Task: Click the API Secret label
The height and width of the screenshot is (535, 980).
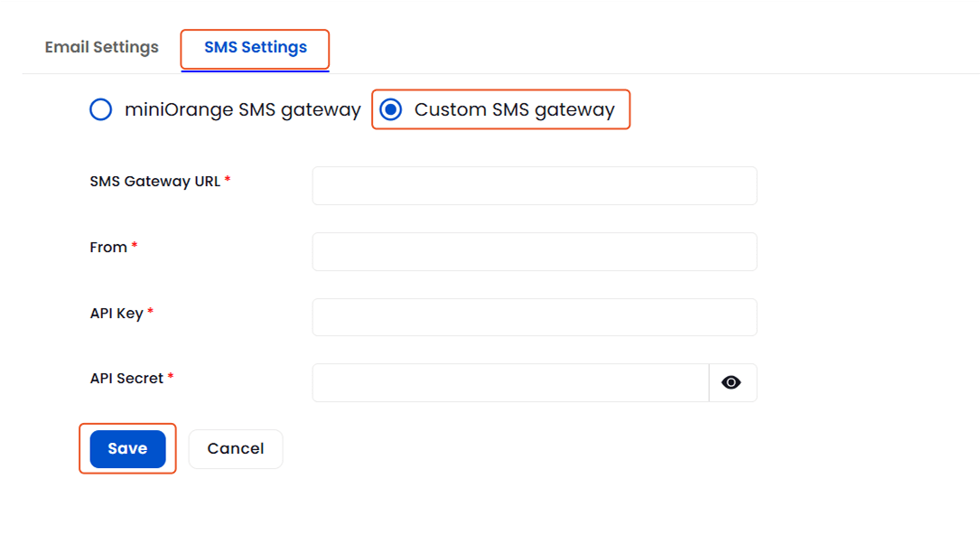Action: 125,379
